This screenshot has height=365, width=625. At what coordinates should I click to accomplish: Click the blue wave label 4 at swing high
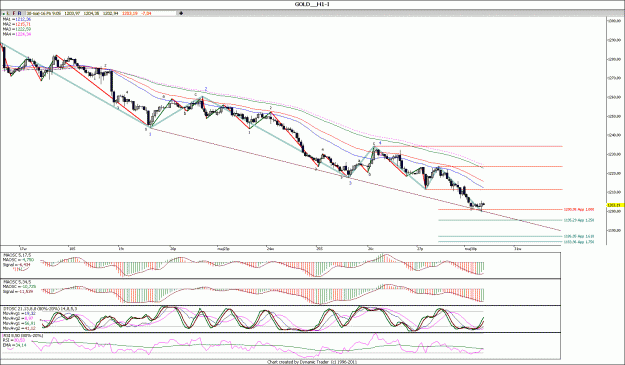(x=380, y=142)
